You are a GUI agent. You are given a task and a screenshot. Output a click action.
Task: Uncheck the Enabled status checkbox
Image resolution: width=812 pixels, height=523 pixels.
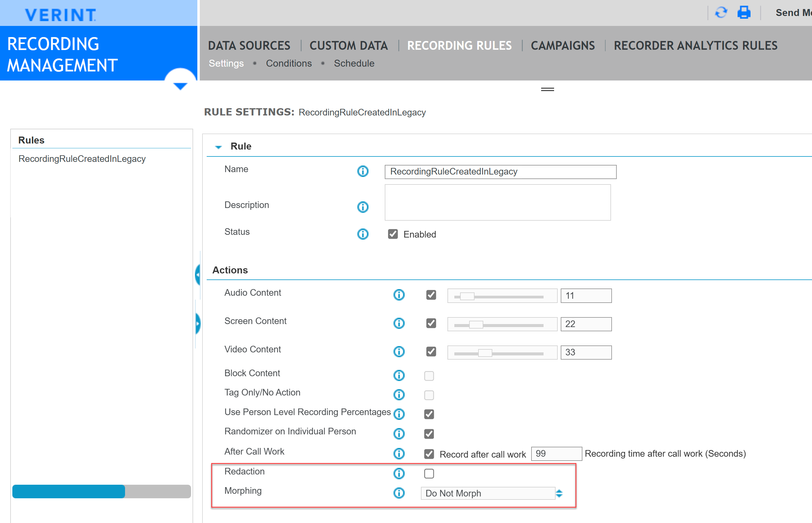click(x=393, y=234)
